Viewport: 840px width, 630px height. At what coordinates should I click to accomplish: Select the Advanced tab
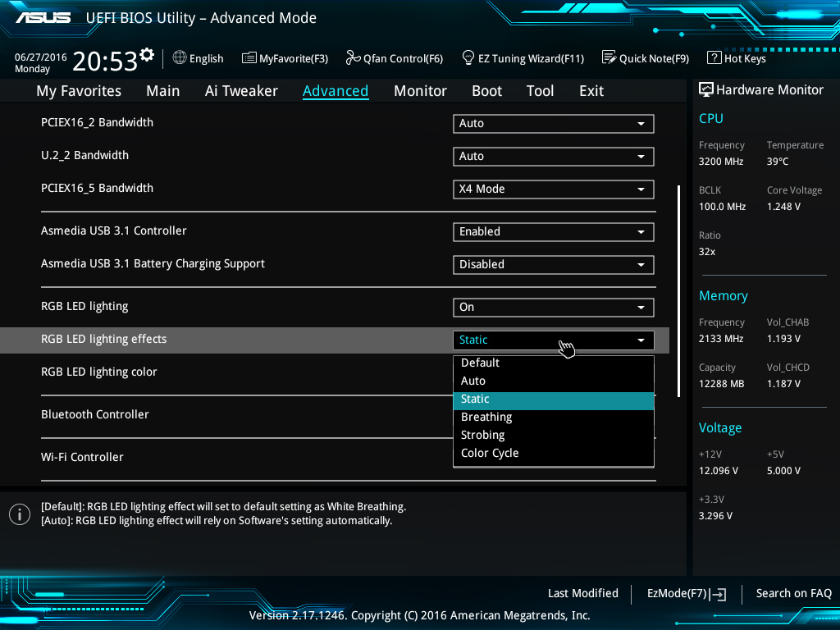[x=336, y=91]
